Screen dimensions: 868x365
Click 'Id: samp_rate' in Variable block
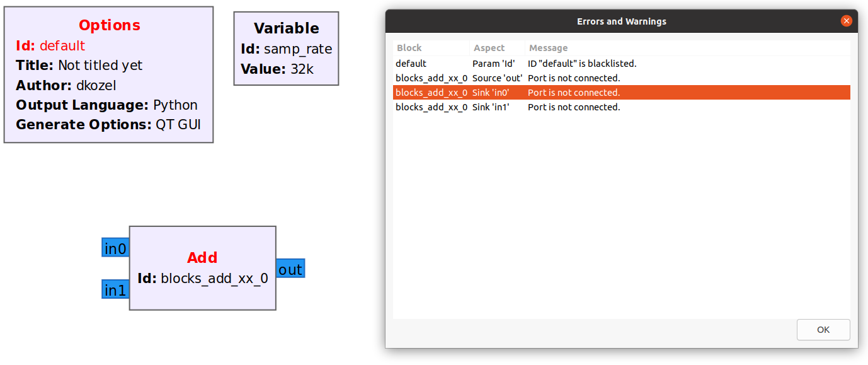[287, 49]
